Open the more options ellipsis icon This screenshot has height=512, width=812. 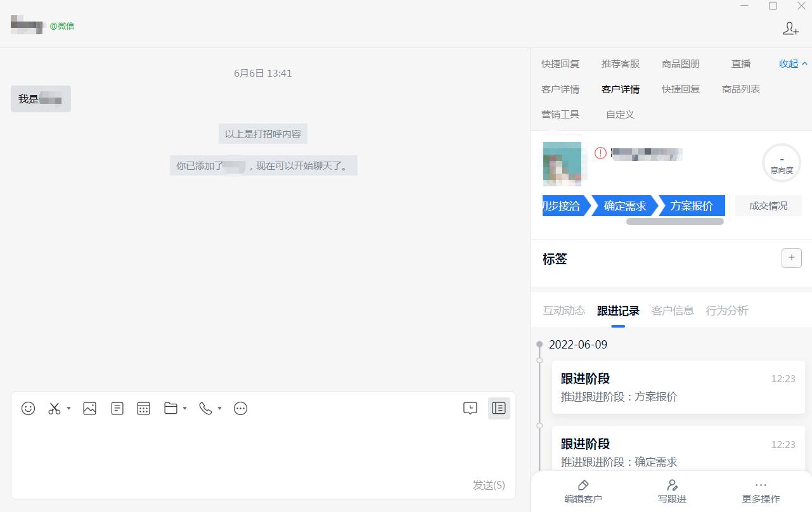coord(240,408)
